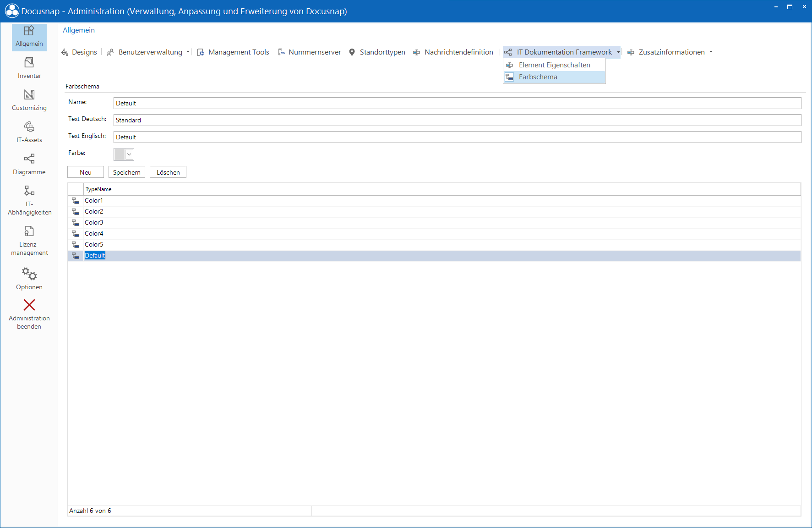
Task: Open the IT-Abhängigkeiten sidebar icon
Action: (x=29, y=191)
